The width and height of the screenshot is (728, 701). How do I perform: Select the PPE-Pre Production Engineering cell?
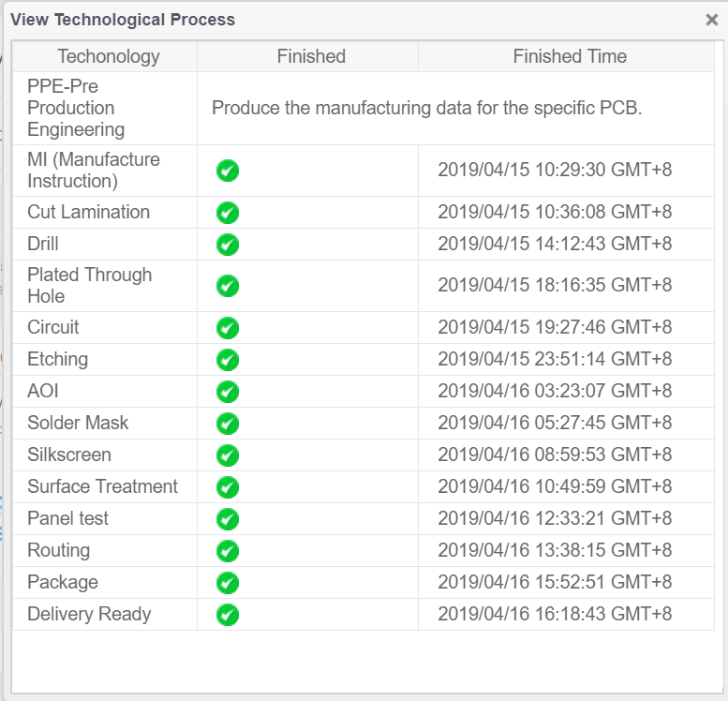pyautogui.click(x=76, y=108)
